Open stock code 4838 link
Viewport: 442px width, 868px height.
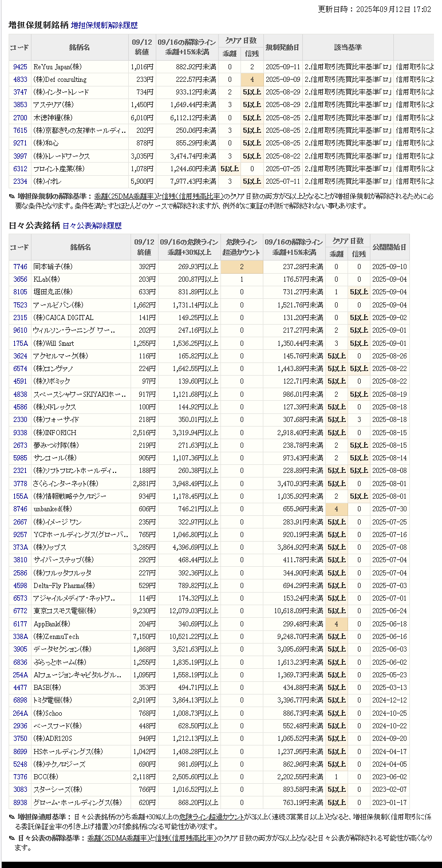(20, 394)
